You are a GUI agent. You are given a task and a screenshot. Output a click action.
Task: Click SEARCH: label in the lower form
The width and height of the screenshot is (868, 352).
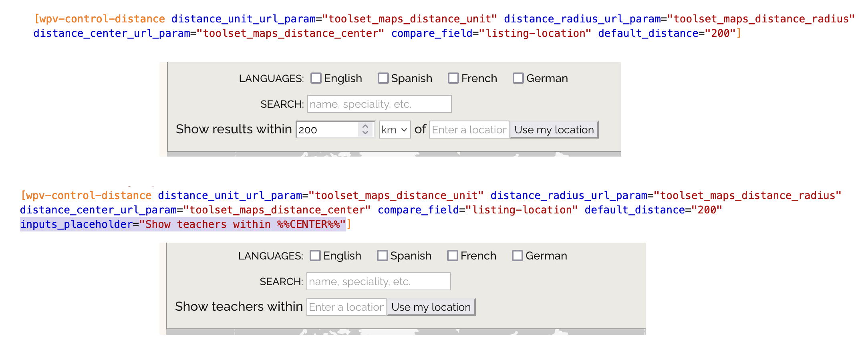point(281,282)
